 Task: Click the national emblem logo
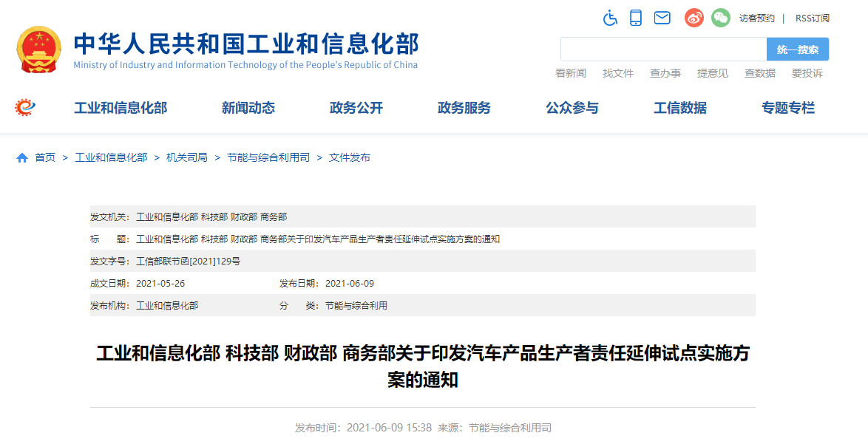tap(38, 49)
